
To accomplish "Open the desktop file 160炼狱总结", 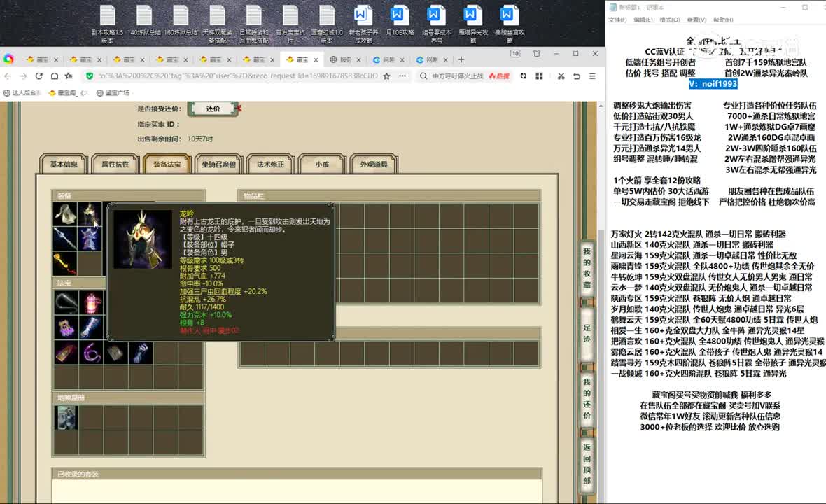I will coord(180,21).
